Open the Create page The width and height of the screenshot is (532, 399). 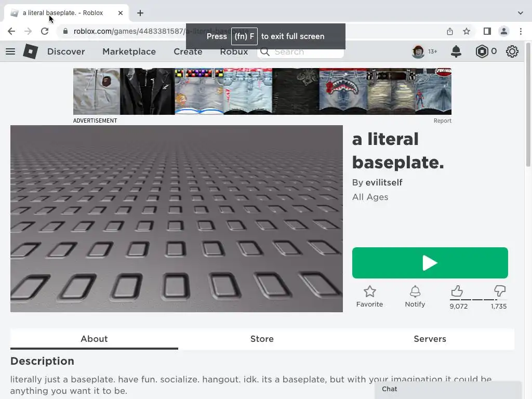[188, 51]
